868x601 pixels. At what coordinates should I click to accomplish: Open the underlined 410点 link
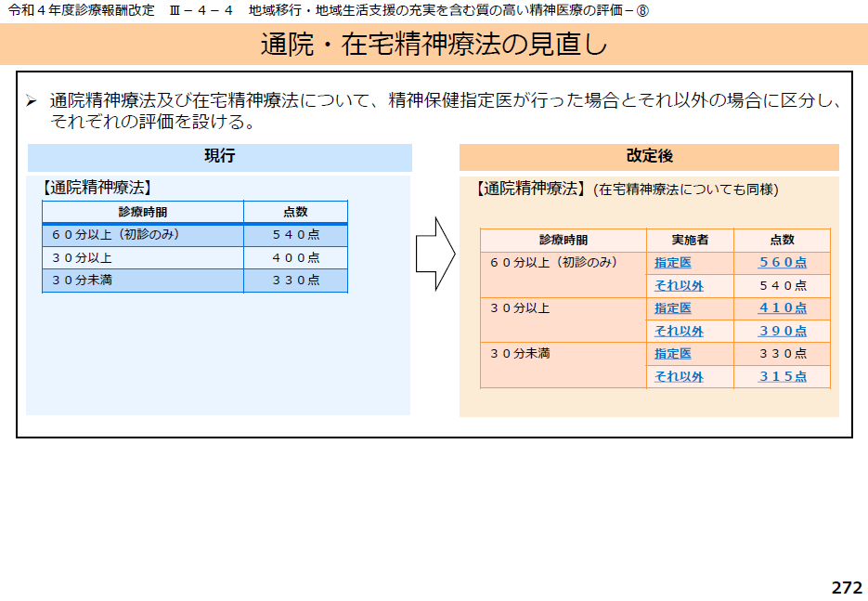(x=782, y=308)
